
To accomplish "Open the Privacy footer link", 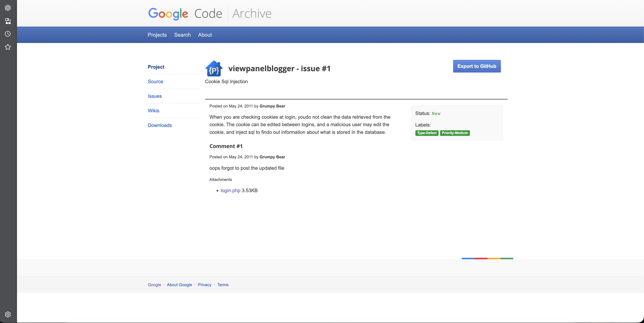I will click(205, 285).
